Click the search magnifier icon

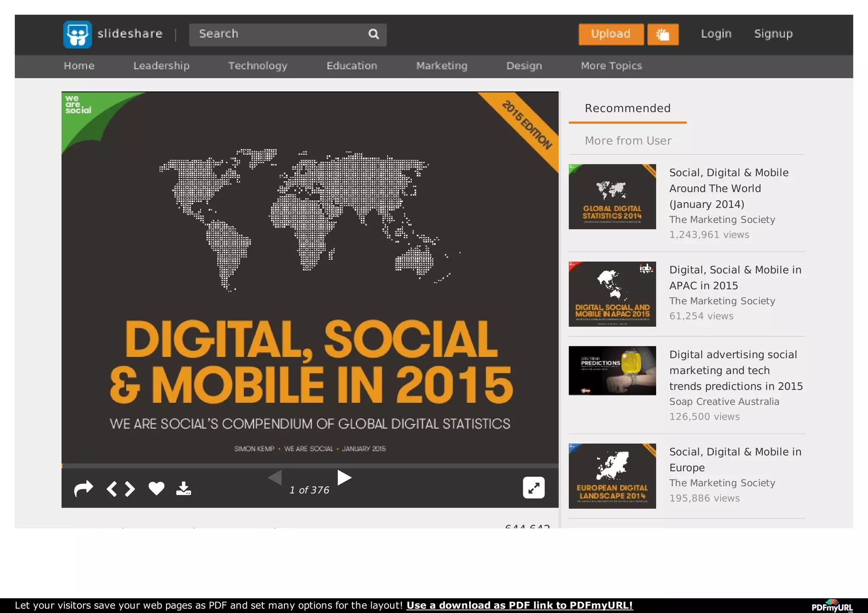tap(373, 34)
